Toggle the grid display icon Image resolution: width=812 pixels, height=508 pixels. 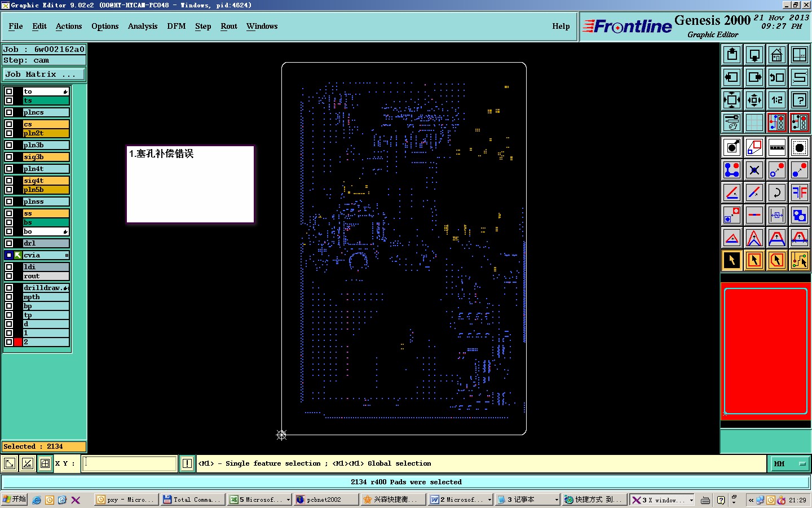click(x=754, y=122)
